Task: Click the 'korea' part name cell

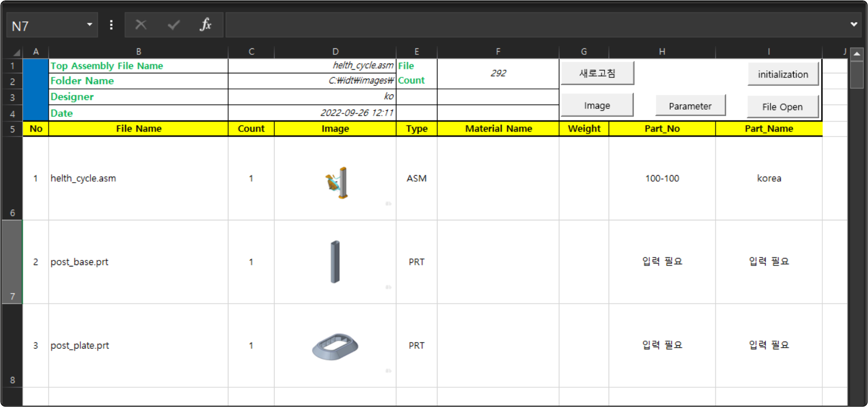Action: click(x=769, y=178)
